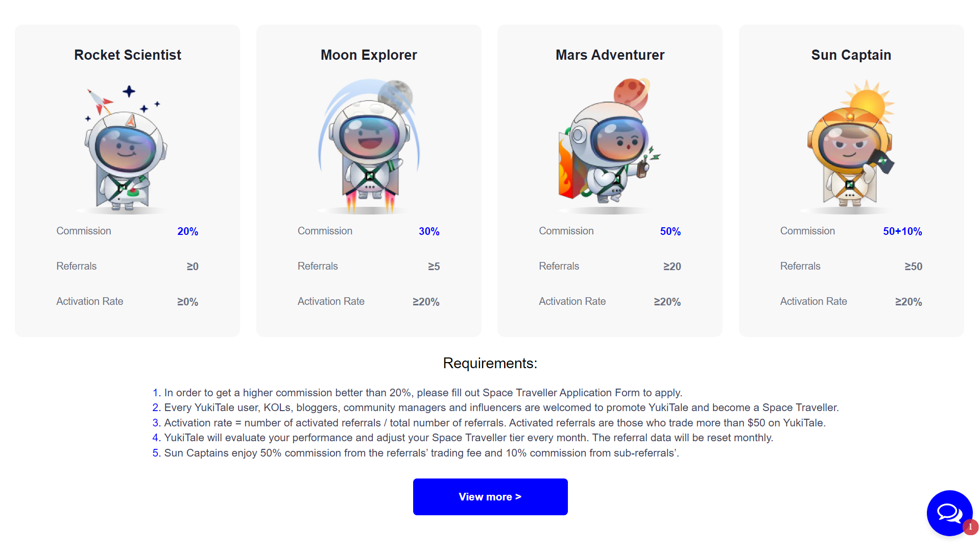Click the Mars Adventurer heading
This screenshot has width=980, height=551.
coord(610,55)
